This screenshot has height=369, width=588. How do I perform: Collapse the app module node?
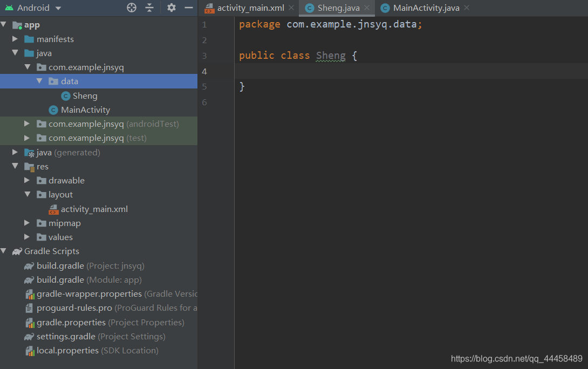coord(4,25)
